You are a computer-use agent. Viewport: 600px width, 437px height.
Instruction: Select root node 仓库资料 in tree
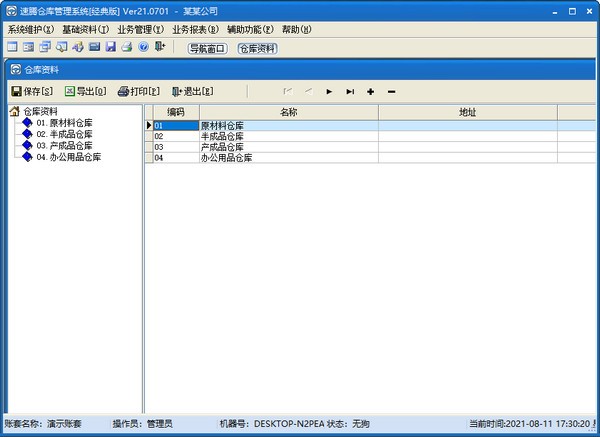coord(40,111)
